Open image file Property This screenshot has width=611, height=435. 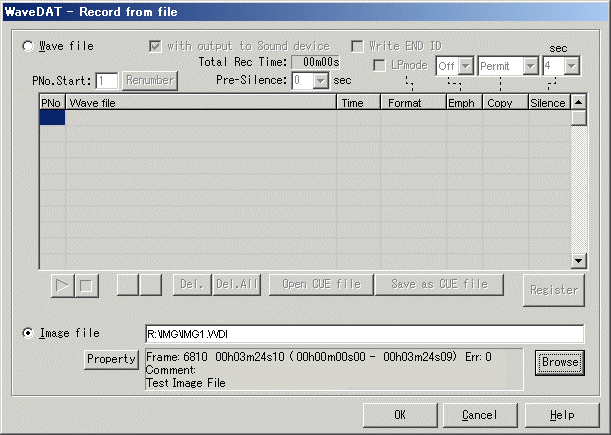(111, 359)
